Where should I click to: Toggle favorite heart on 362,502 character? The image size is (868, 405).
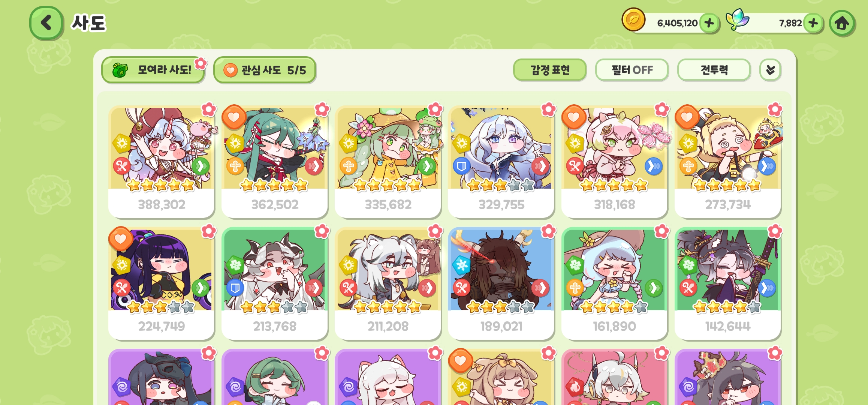(234, 117)
